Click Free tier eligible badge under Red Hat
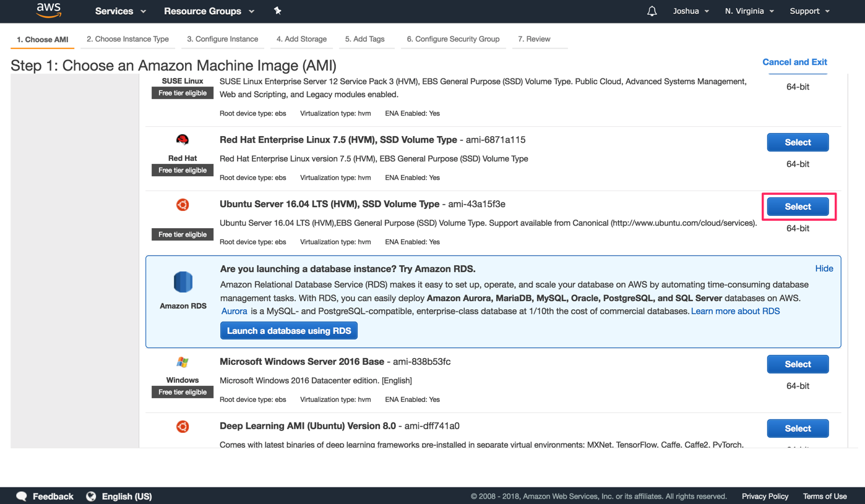The height and width of the screenshot is (504, 865). (x=183, y=170)
